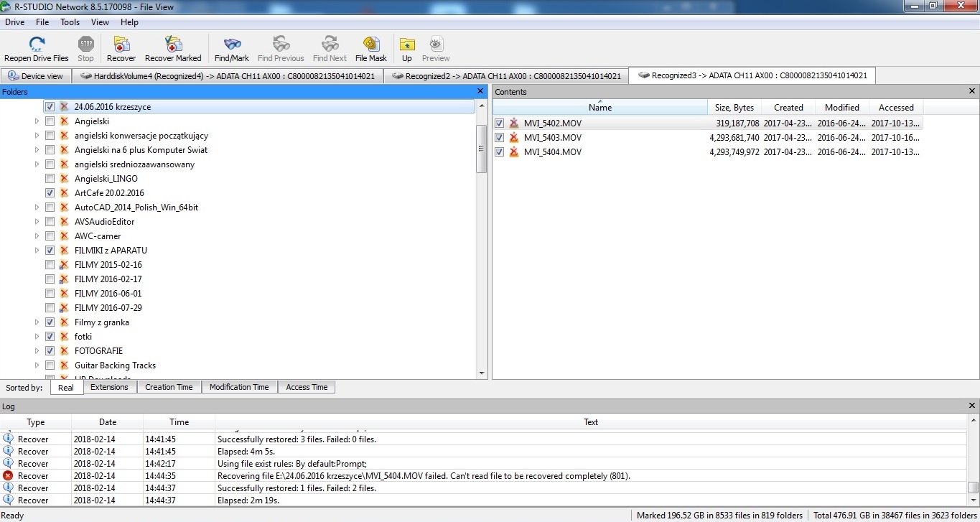
Task: Click the Reopen Drive Files toolbar icon
Action: 37,45
